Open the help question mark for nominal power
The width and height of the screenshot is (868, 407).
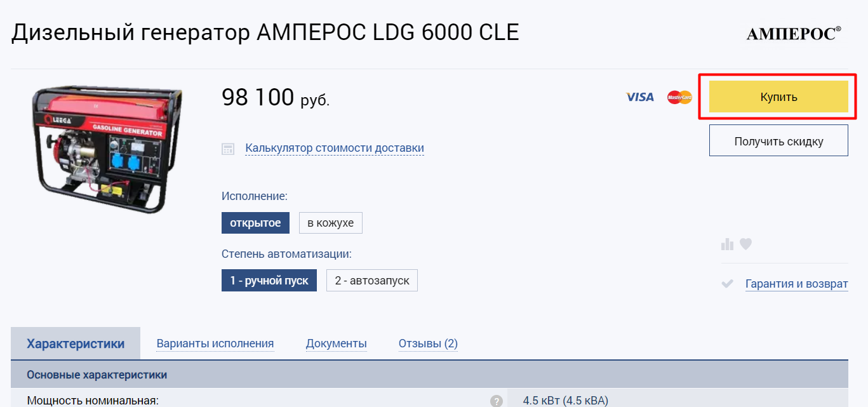coord(497,401)
